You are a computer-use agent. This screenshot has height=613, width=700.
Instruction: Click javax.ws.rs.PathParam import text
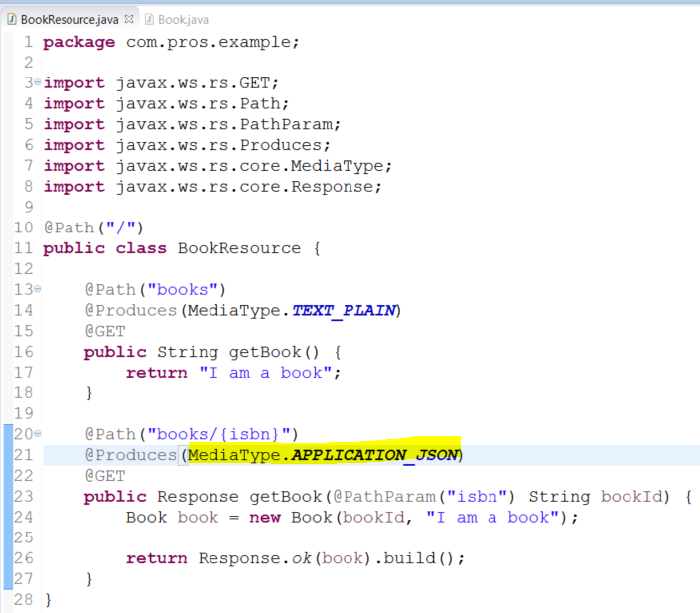coord(224,124)
